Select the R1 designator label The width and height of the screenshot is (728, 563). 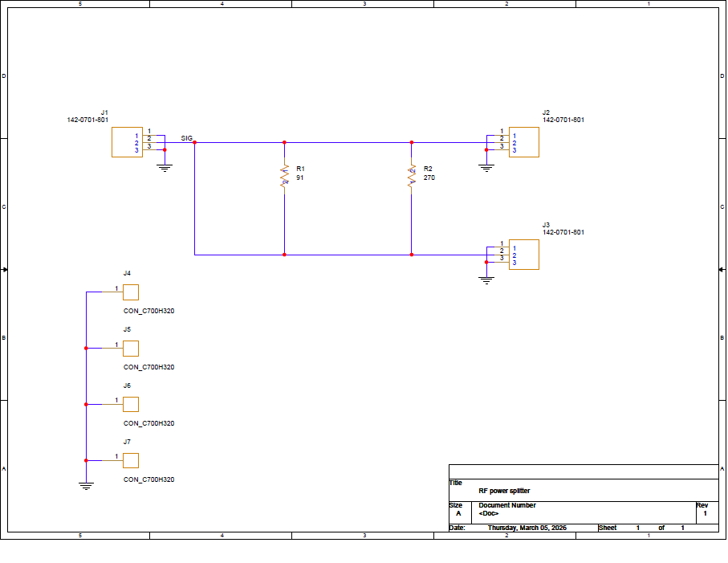(x=300, y=169)
